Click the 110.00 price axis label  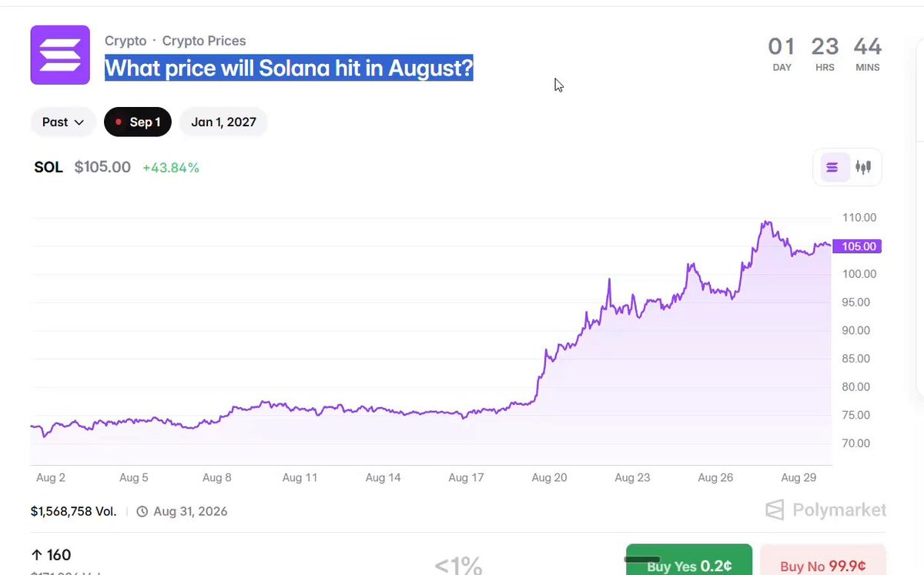(859, 218)
